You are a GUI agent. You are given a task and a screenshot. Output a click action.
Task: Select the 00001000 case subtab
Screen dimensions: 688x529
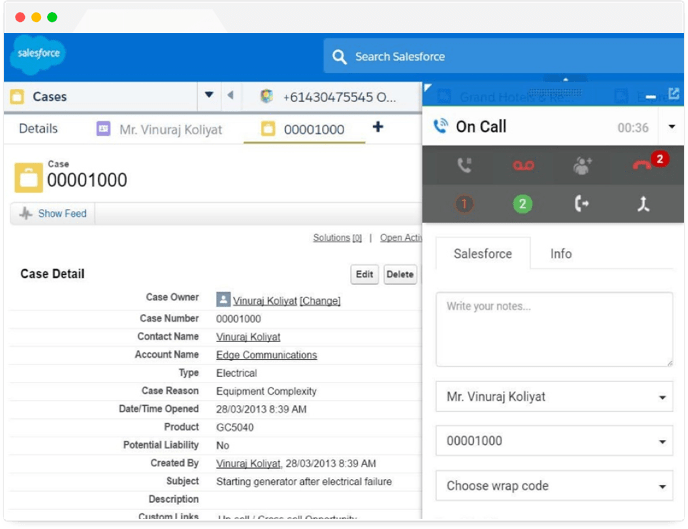tap(304, 129)
